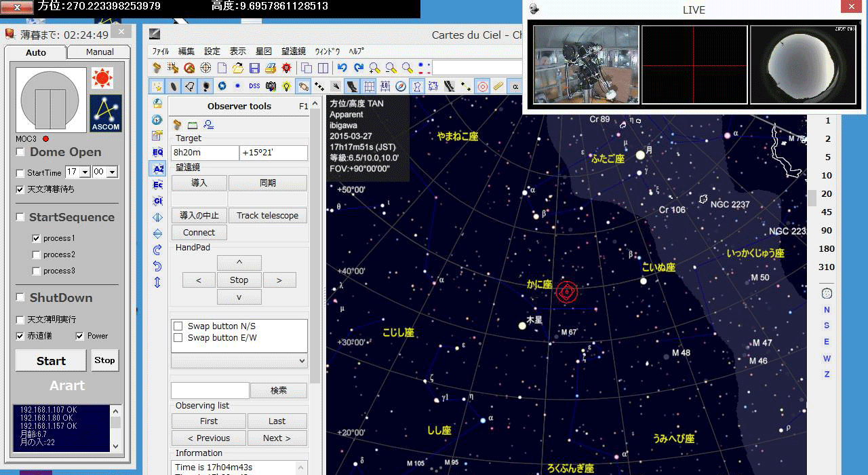Click the zoom out magnifier icon

coord(391,68)
